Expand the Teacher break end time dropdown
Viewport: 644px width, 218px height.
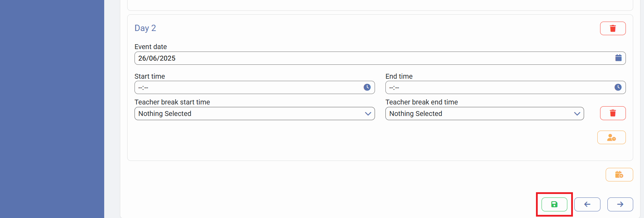point(484,114)
